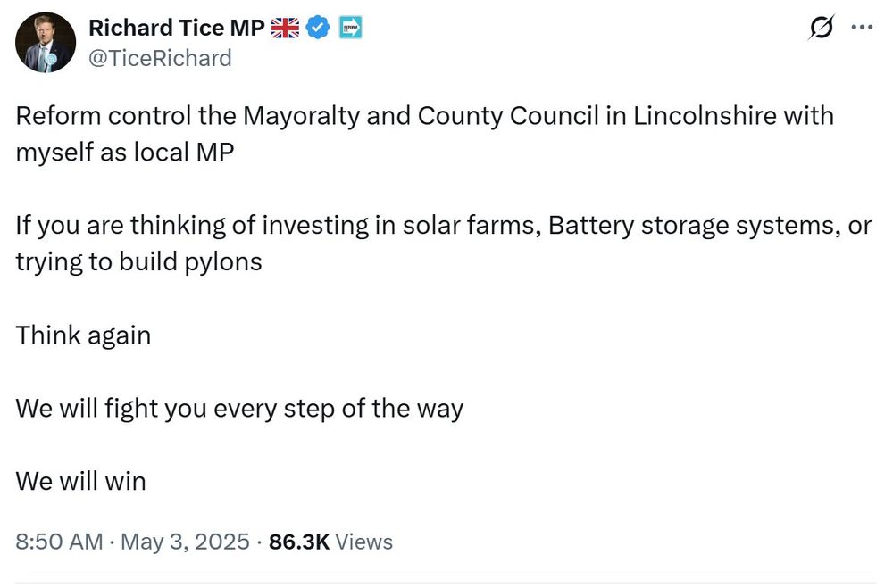The image size is (893, 588).
Task: Click the 'Think again' line
Action: click(x=83, y=335)
